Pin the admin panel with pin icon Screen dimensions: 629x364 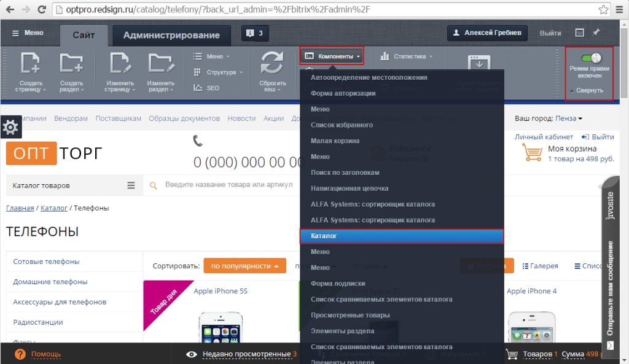point(596,33)
